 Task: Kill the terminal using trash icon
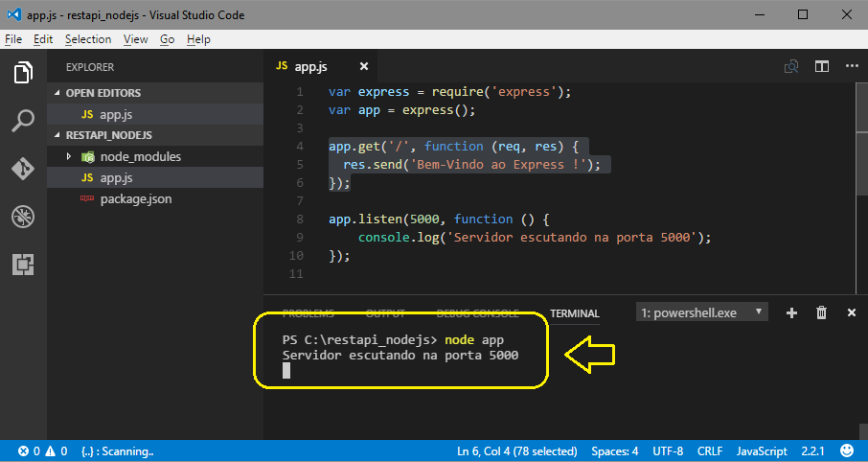[821, 313]
